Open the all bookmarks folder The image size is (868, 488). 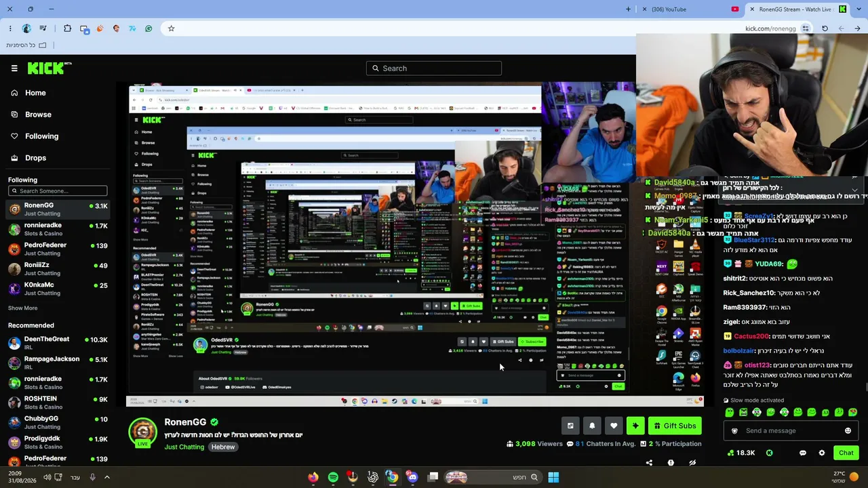(x=26, y=45)
